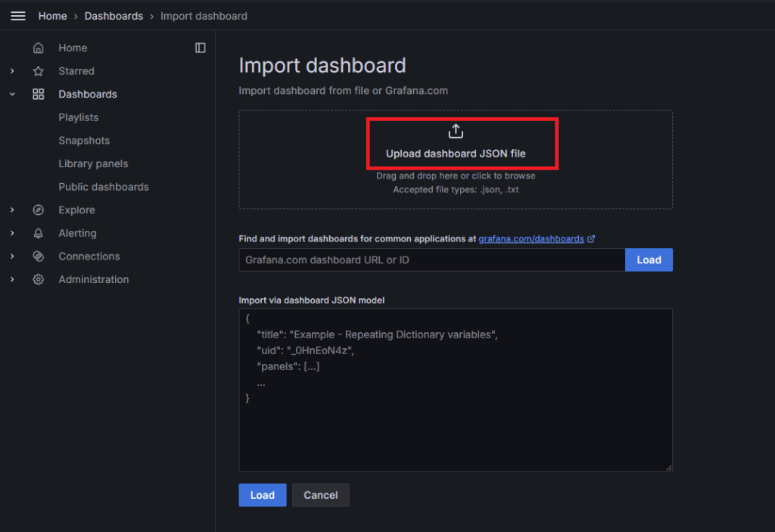Open Playlists under Dashboards

point(78,117)
